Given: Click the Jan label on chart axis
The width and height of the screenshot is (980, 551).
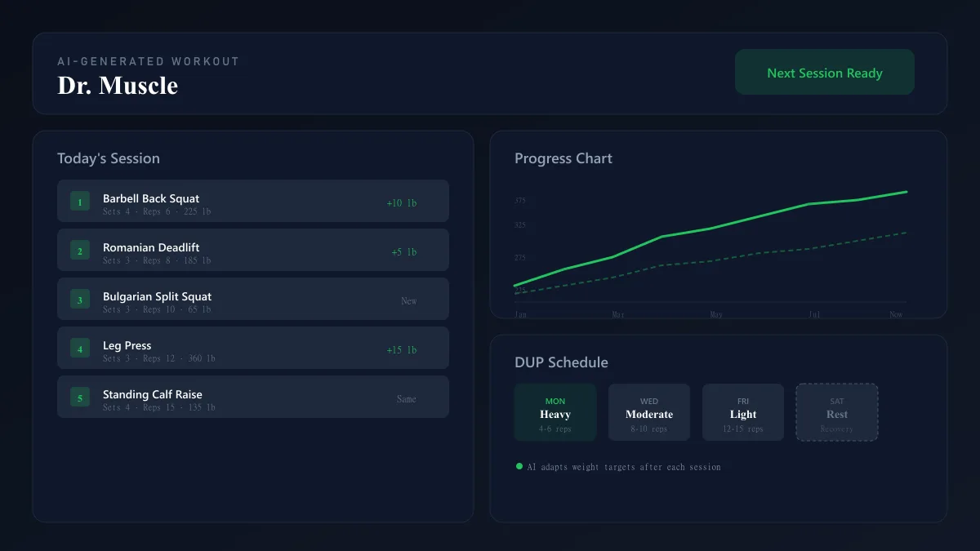Looking at the screenshot, I should coord(521,314).
